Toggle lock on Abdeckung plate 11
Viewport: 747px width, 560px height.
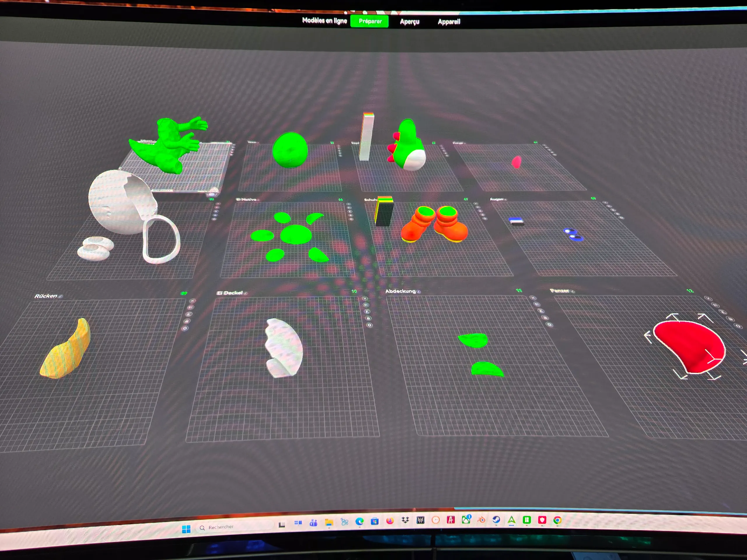pos(545,318)
